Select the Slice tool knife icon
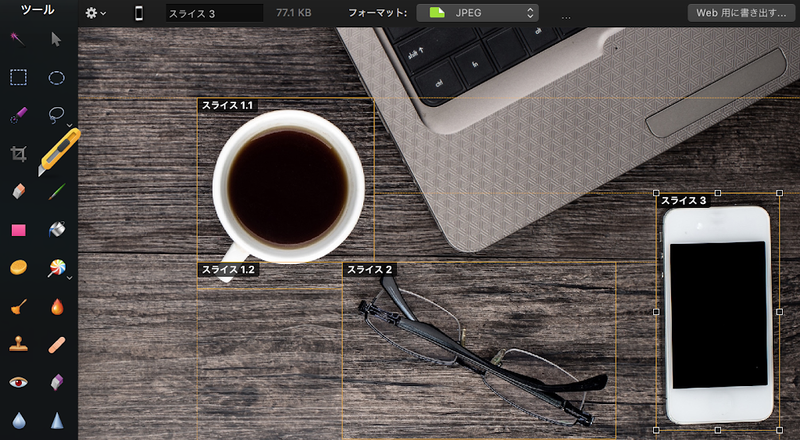 [x=57, y=153]
